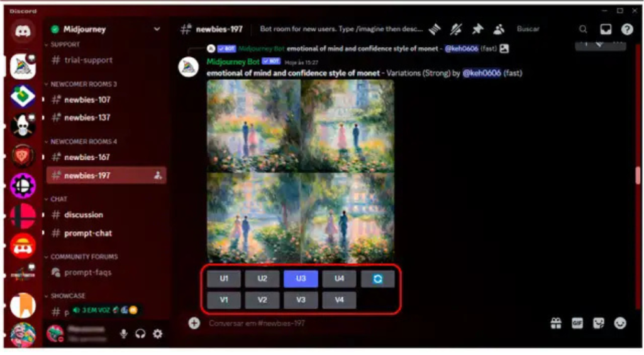644x355 pixels.
Task: Open the emoji picker smiley icon
Action: point(620,323)
